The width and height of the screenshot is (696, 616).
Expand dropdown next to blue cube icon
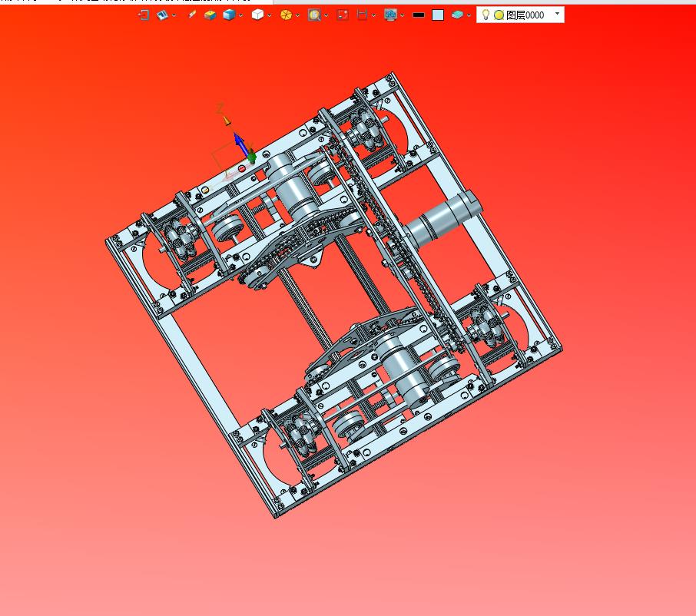tap(241, 15)
